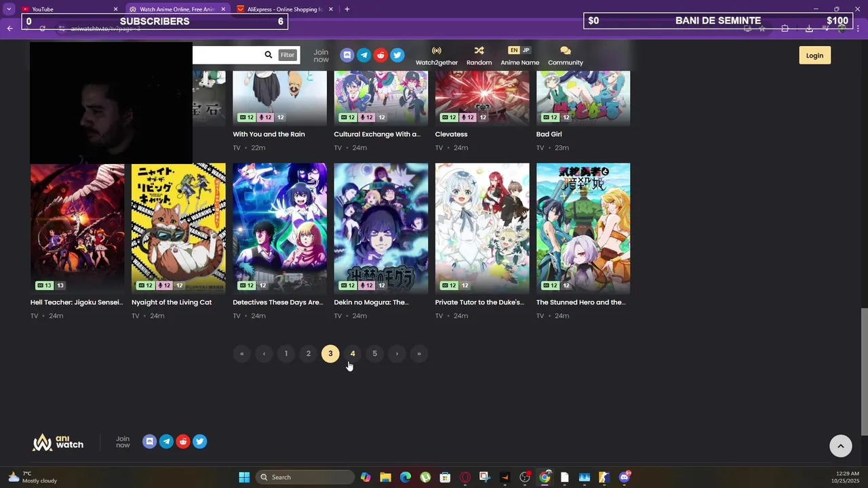This screenshot has height=488, width=868.
Task: Open the Clevatess title link
Action: pyautogui.click(x=451, y=134)
